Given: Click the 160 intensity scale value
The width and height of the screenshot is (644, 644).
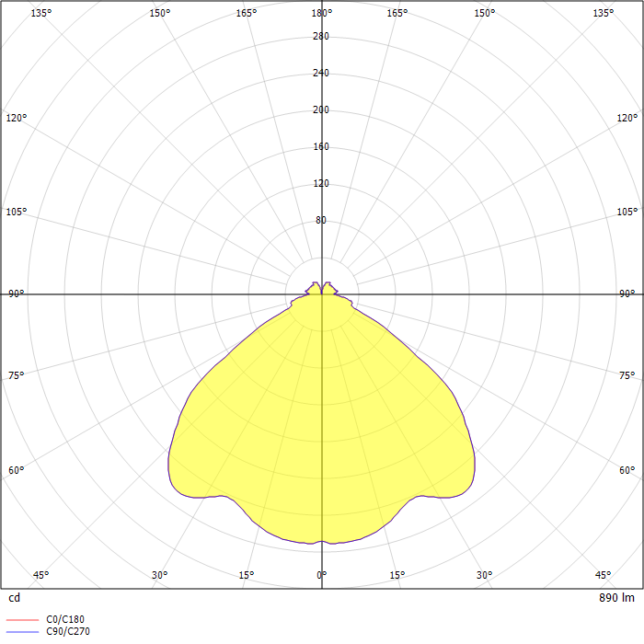Looking at the screenshot, I should click(321, 146).
